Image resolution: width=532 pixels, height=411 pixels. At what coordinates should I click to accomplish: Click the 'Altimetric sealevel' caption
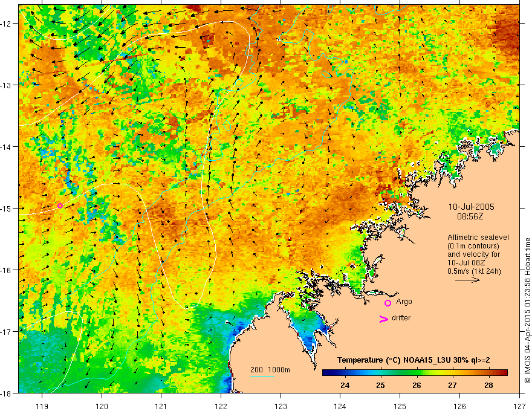478,238
